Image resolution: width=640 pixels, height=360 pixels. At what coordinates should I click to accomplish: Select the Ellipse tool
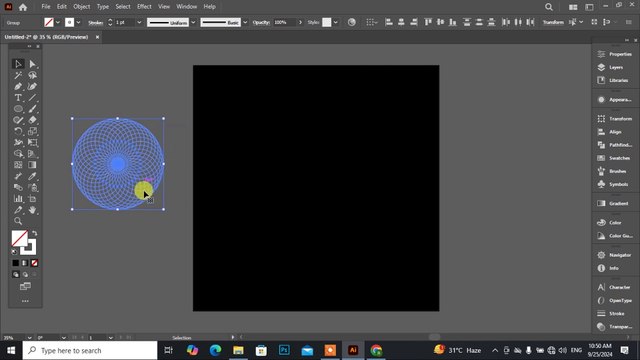click(x=18, y=109)
